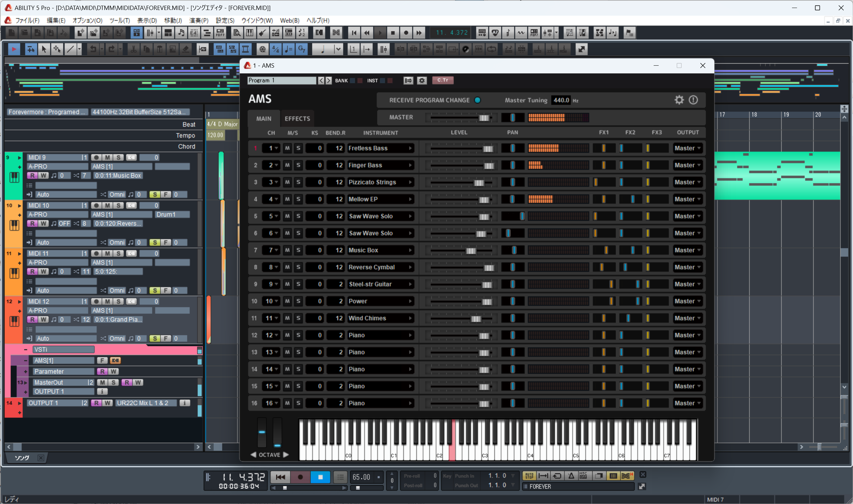Select the line drawing tool
The width and height of the screenshot is (853, 504).
coord(70,49)
